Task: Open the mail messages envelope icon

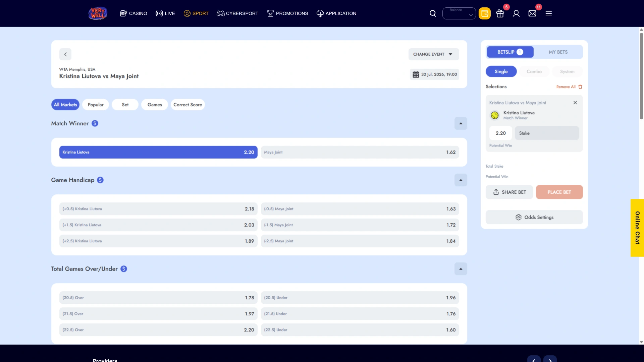Action: [x=532, y=13]
